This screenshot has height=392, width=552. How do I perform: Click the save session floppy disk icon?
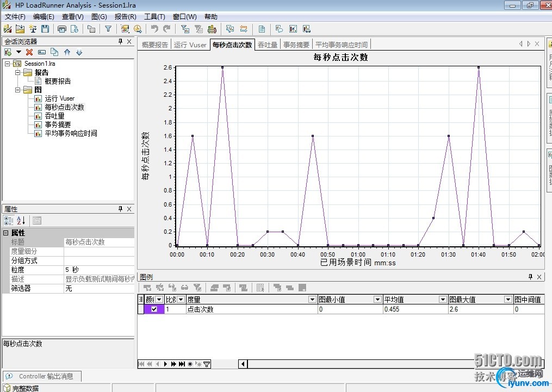(x=45, y=29)
